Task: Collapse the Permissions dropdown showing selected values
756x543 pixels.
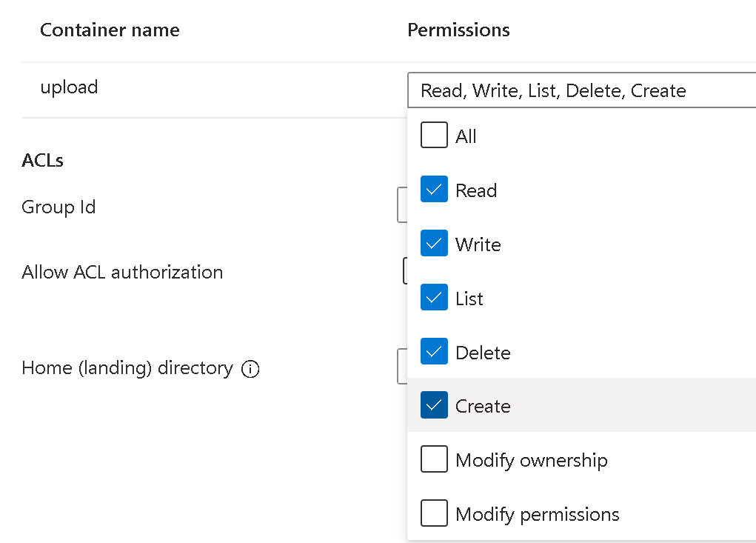Action: coord(578,91)
